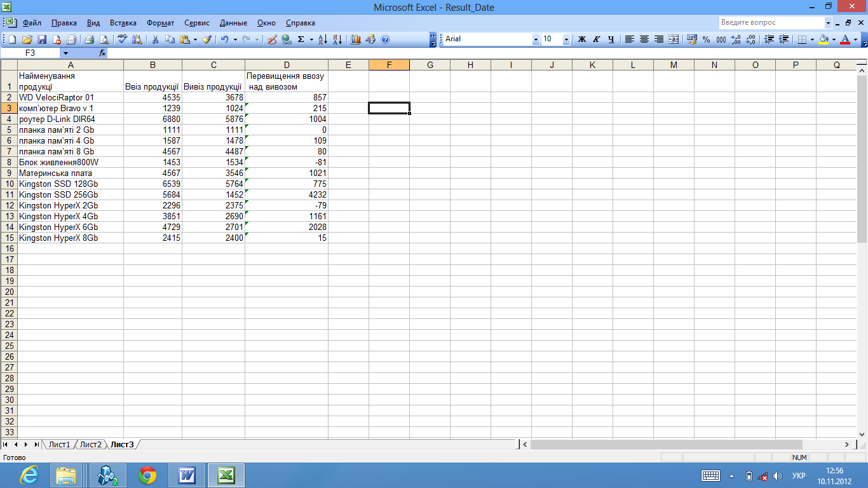The image size is (868, 488).
Task: Run the ABC spelling check
Action: [123, 39]
